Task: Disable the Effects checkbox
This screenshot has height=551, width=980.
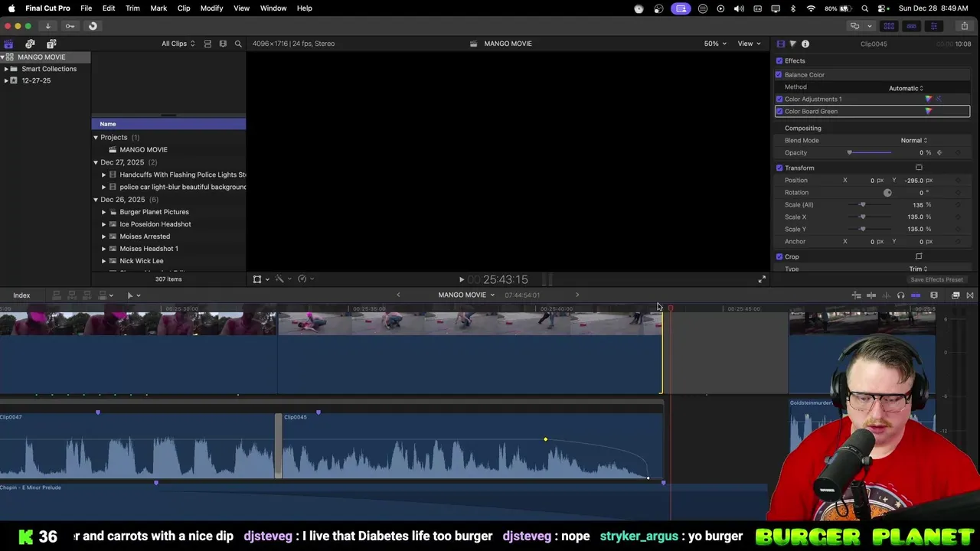Action: pos(779,60)
